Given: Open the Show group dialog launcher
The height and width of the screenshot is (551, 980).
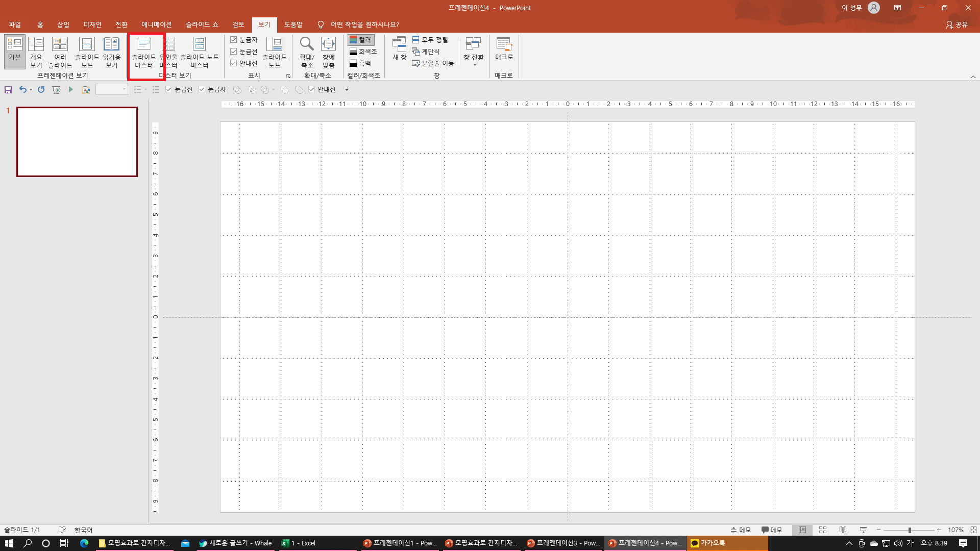Looking at the screenshot, I should (288, 76).
